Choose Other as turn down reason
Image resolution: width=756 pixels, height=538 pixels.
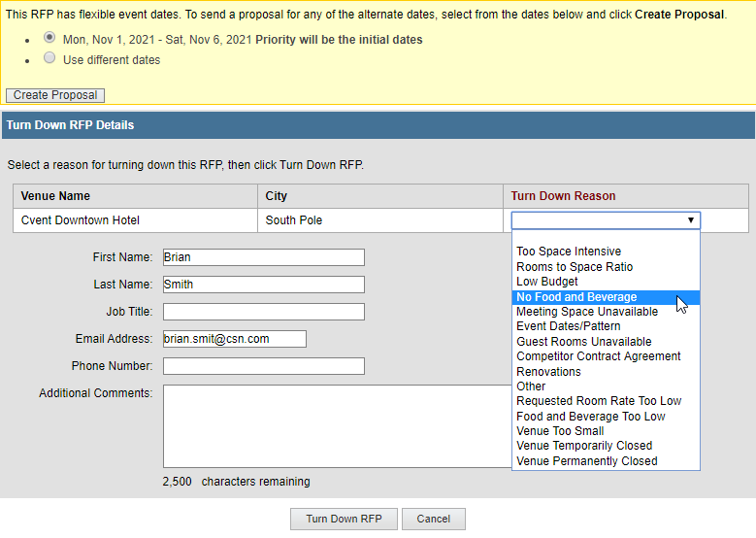(606, 386)
